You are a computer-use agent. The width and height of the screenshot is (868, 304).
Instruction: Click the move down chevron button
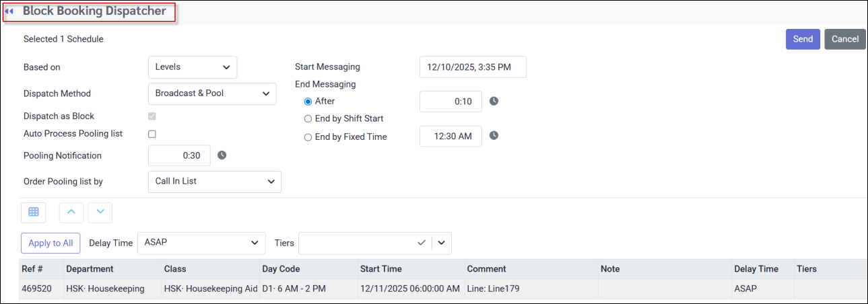coord(100,212)
